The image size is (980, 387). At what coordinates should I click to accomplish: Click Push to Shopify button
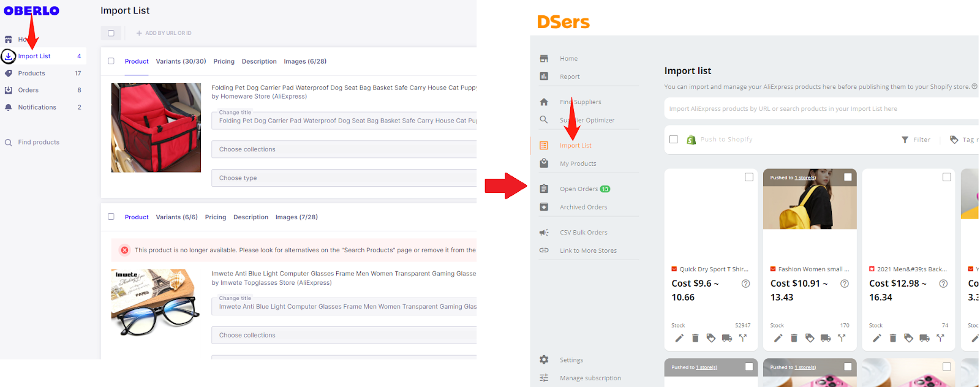(x=726, y=140)
